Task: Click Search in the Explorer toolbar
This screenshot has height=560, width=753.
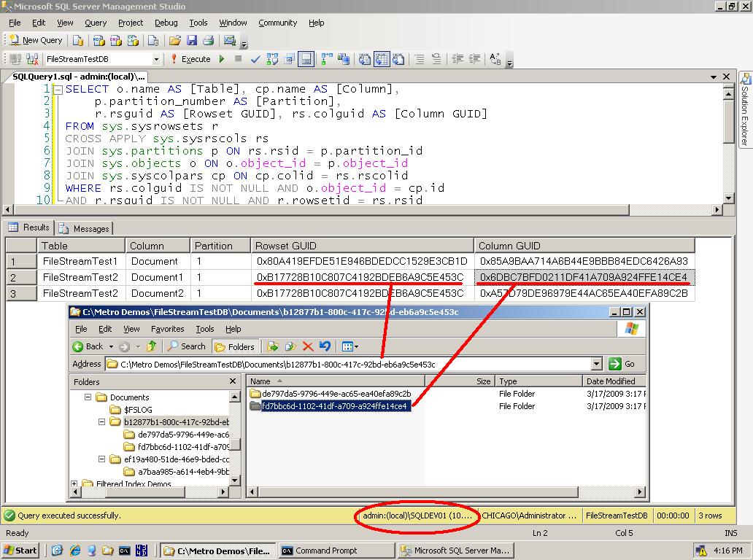Action: (x=187, y=346)
